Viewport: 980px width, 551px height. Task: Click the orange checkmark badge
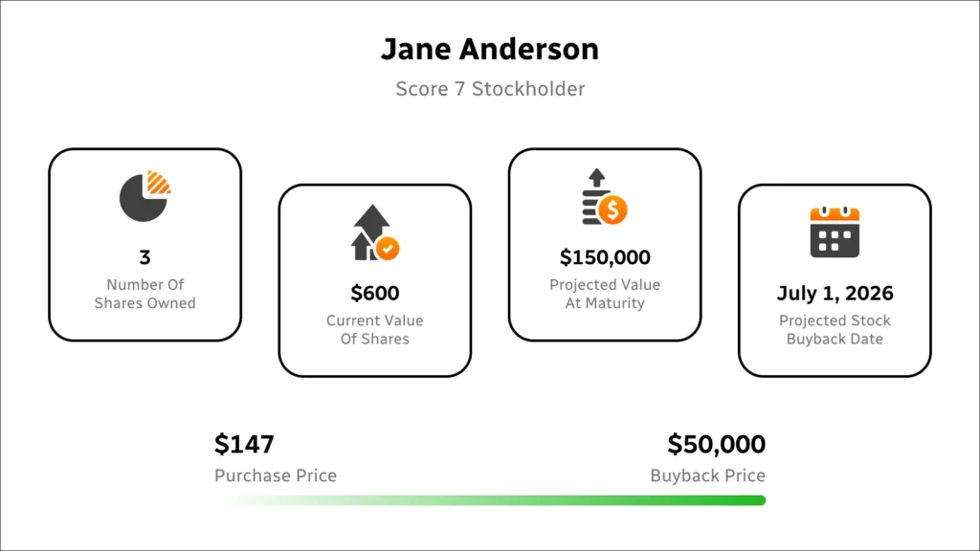(388, 249)
